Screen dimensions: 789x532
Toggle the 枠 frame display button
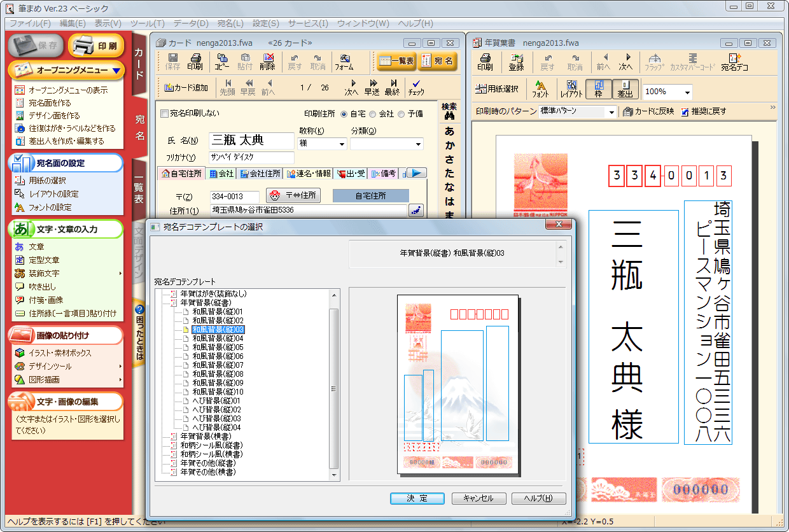(599, 90)
